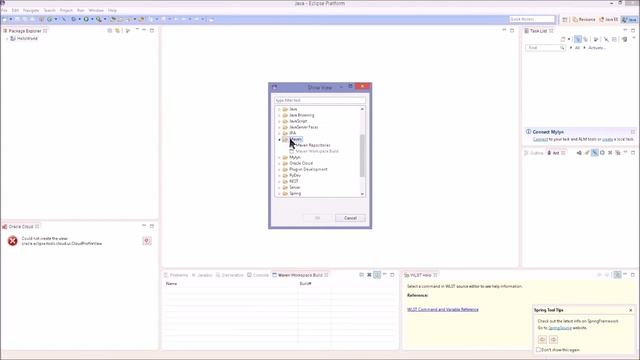Open the Navigate menu
This screenshot has height=360, width=640.
pos(31,10)
